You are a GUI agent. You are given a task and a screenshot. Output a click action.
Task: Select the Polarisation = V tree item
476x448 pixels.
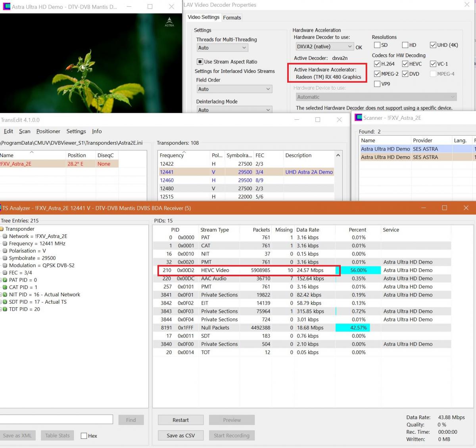(x=27, y=251)
